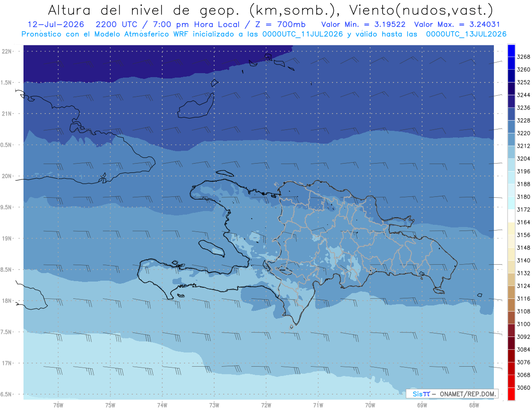Click the "3268" colorbar value

click(x=524, y=57)
